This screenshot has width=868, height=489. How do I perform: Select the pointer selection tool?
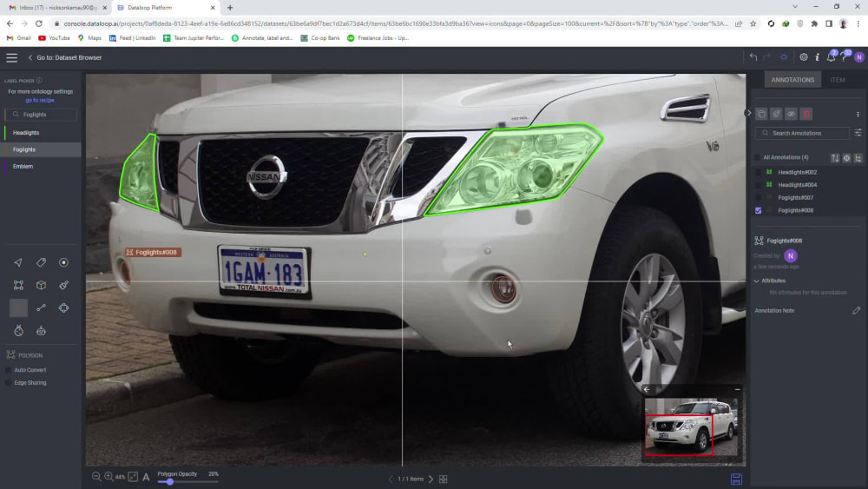[18, 262]
